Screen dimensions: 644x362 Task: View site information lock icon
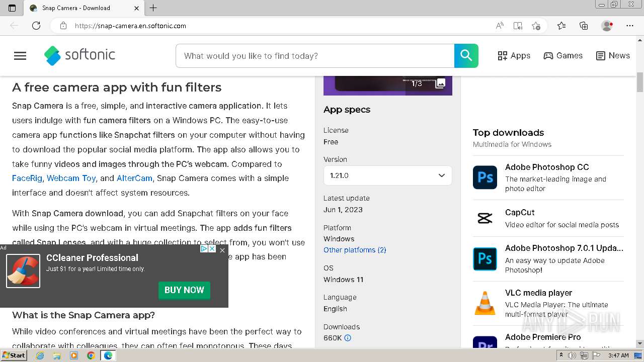(x=63, y=26)
